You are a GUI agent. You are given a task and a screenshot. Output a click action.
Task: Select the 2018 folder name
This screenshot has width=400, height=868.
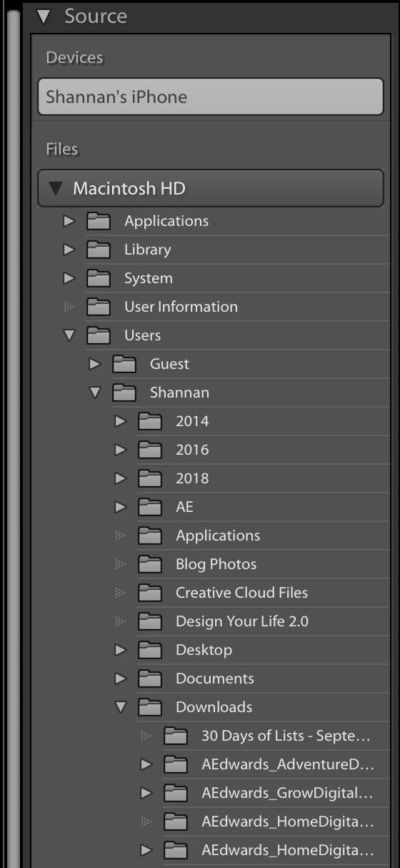tap(192, 478)
